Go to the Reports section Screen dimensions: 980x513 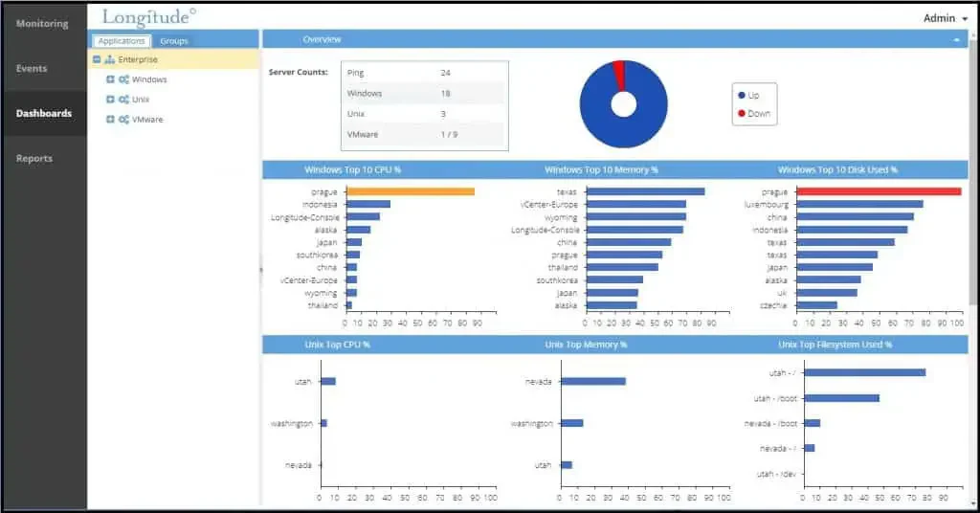tap(34, 159)
